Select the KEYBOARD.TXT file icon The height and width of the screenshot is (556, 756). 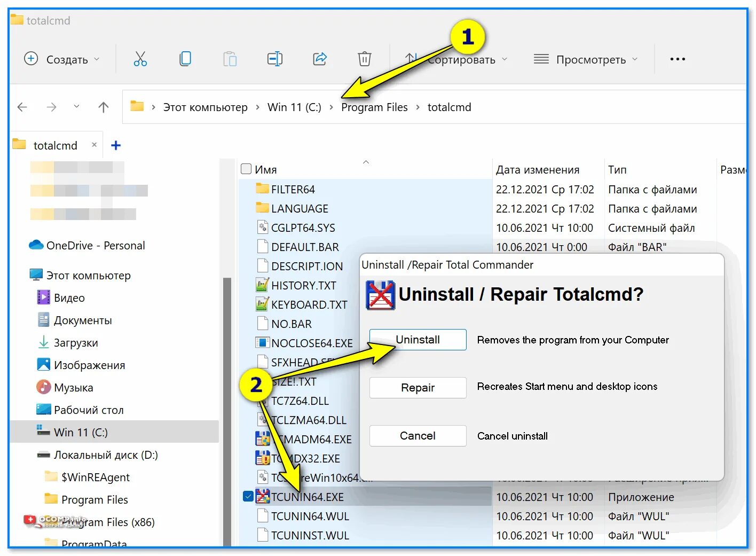[262, 304]
